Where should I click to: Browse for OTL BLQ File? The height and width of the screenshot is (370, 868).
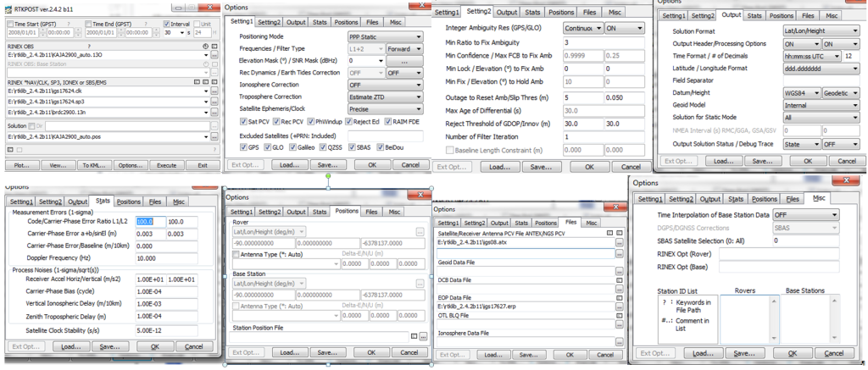click(619, 324)
